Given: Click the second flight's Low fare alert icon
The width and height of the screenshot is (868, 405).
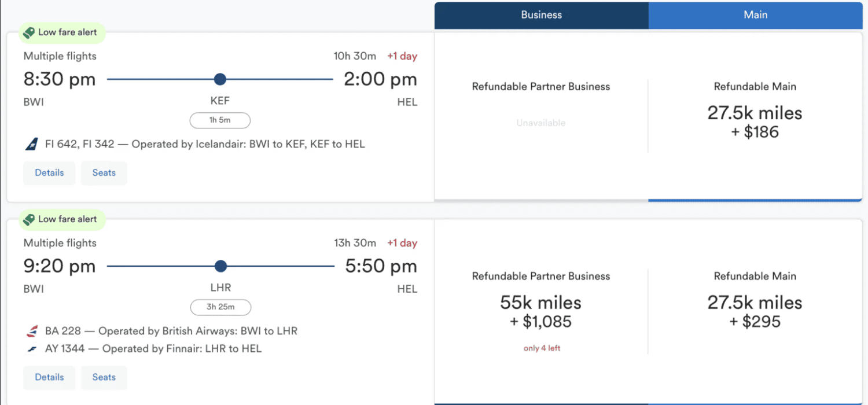Looking at the screenshot, I should point(28,220).
